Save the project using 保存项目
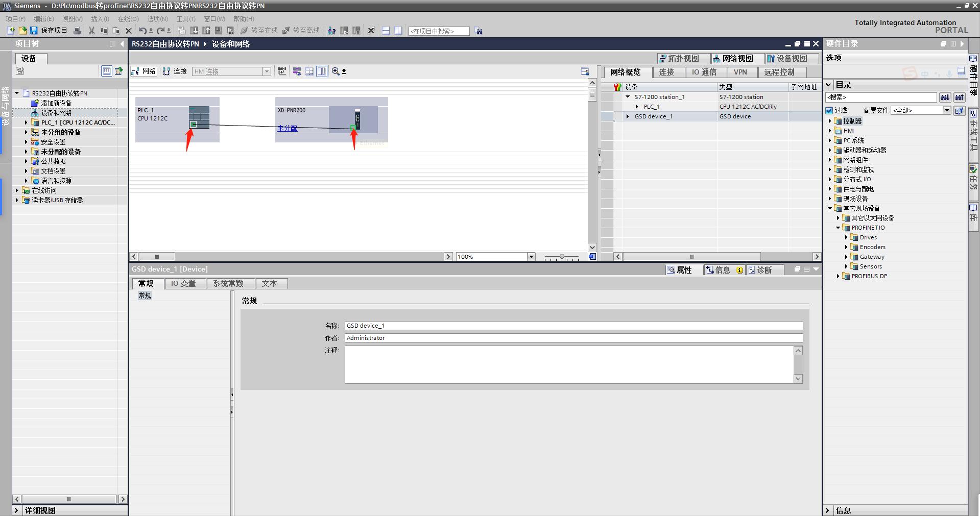Viewport: 980px width, 516px height. coord(49,31)
